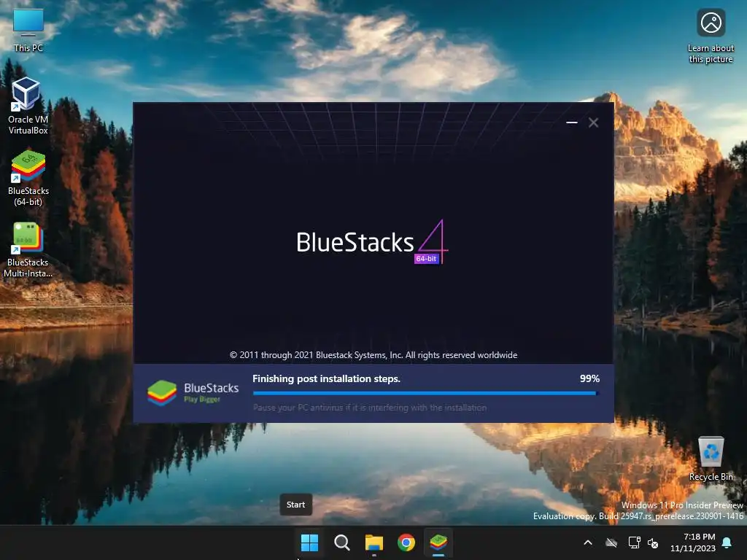Click the Finishing post installation steps text
The height and width of the screenshot is (560, 747).
(x=326, y=378)
